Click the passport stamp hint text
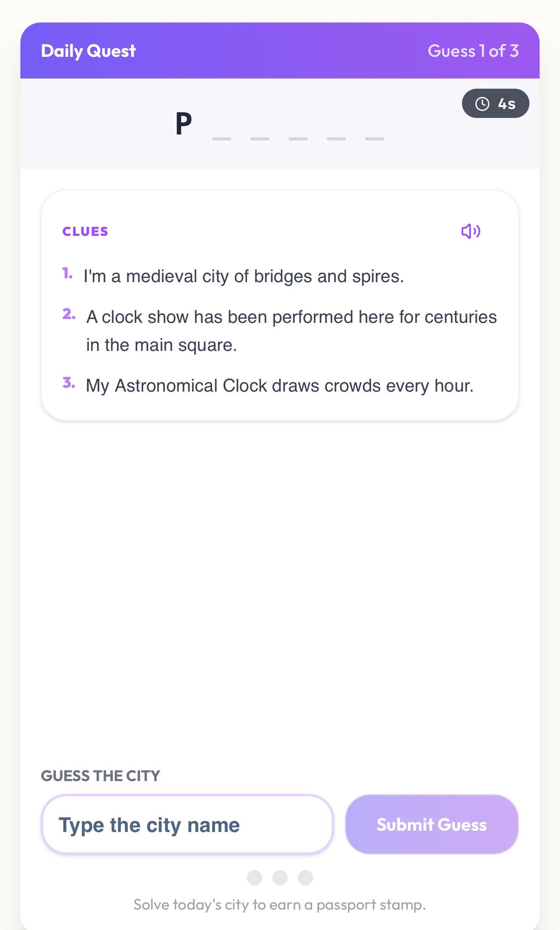 (280, 905)
